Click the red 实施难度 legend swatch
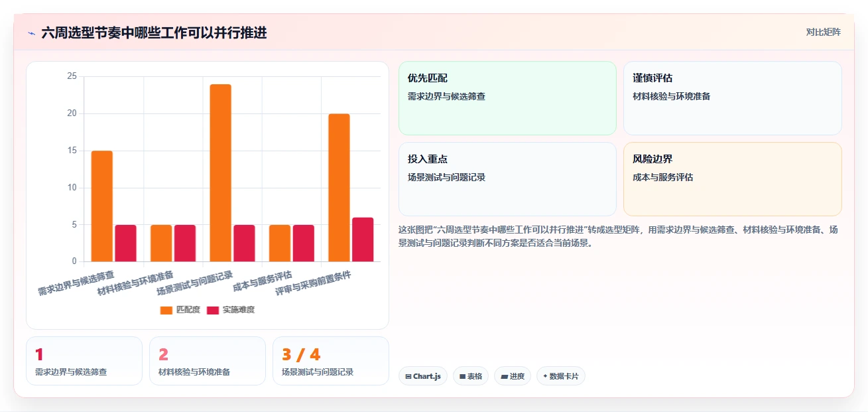Screen dimensions: 868x412 click(214, 310)
